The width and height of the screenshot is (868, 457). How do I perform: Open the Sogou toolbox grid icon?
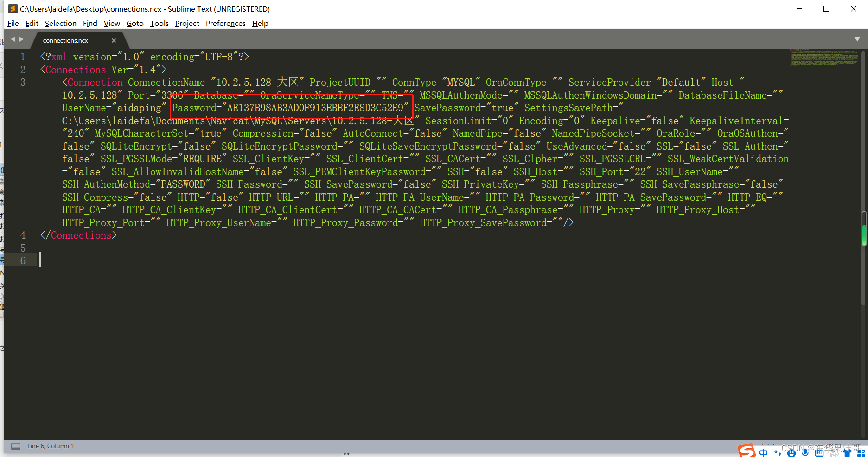(x=861, y=453)
